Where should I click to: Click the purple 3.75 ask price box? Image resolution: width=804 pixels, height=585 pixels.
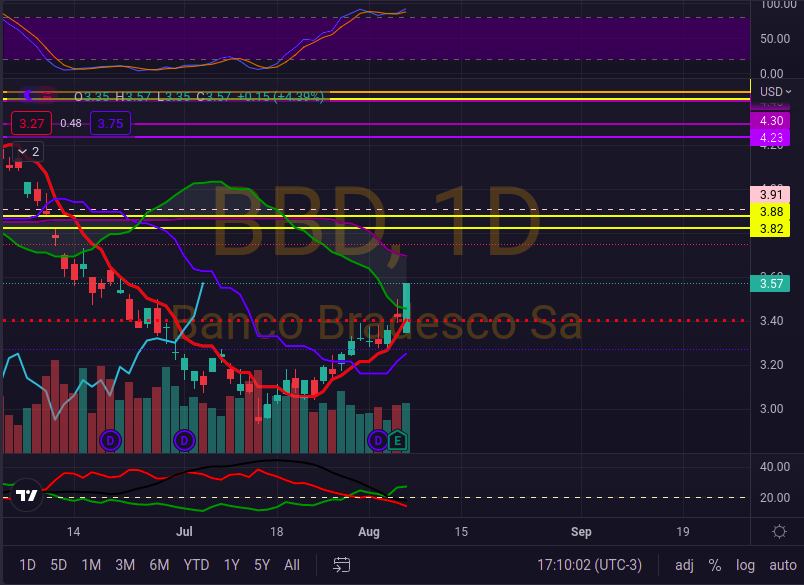coord(110,124)
